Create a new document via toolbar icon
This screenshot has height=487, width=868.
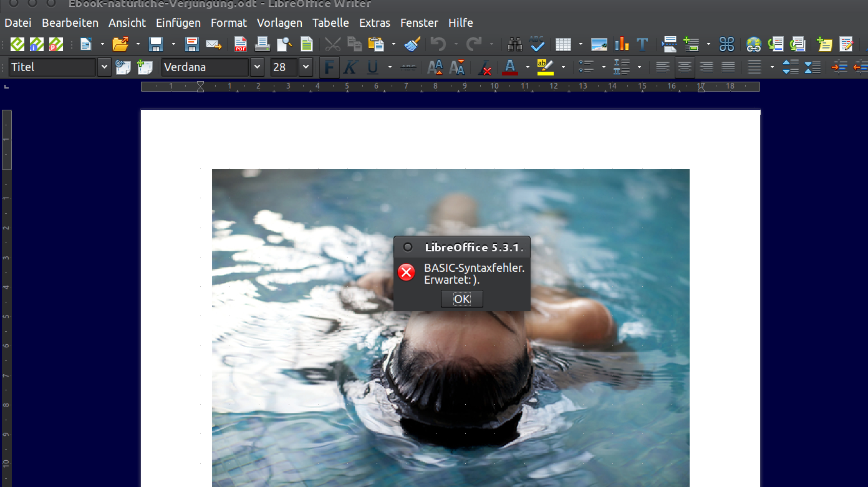pos(85,44)
